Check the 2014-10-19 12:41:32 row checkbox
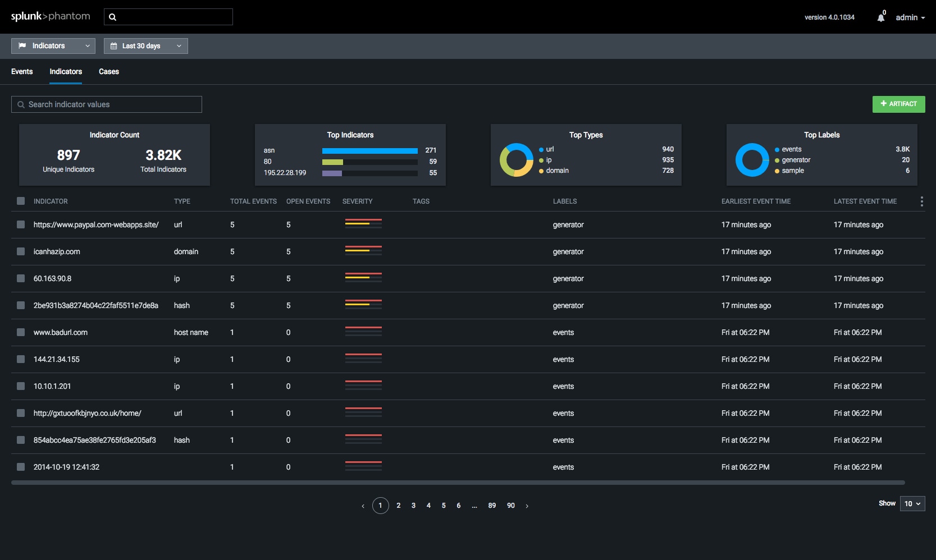 [x=21, y=467]
